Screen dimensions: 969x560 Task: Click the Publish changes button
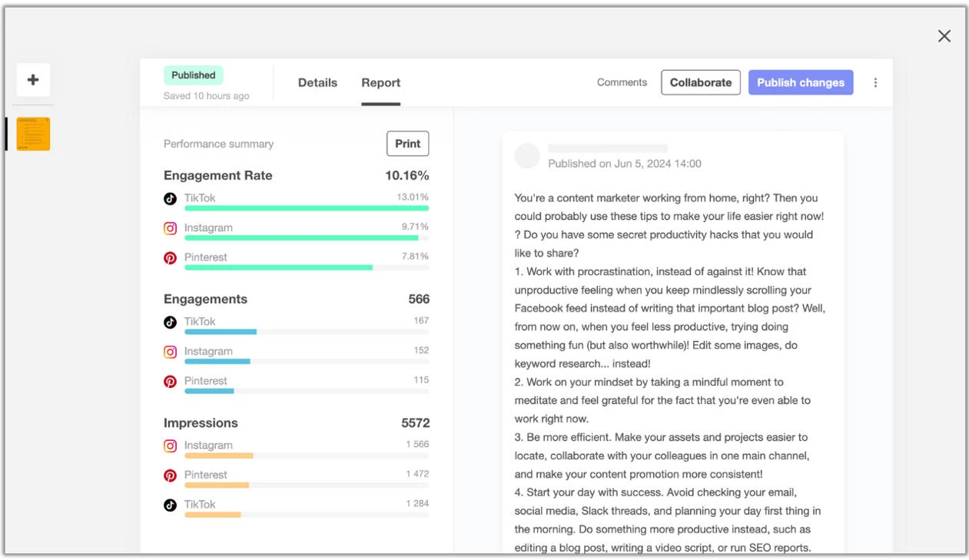coord(801,82)
